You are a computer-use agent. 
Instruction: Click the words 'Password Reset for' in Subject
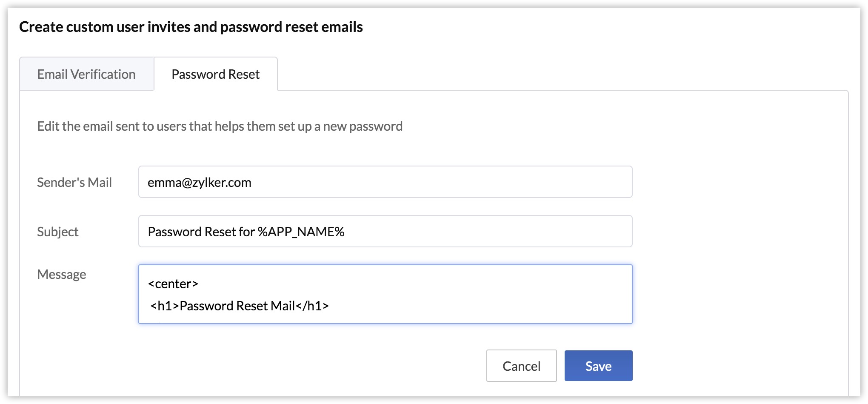[201, 232]
